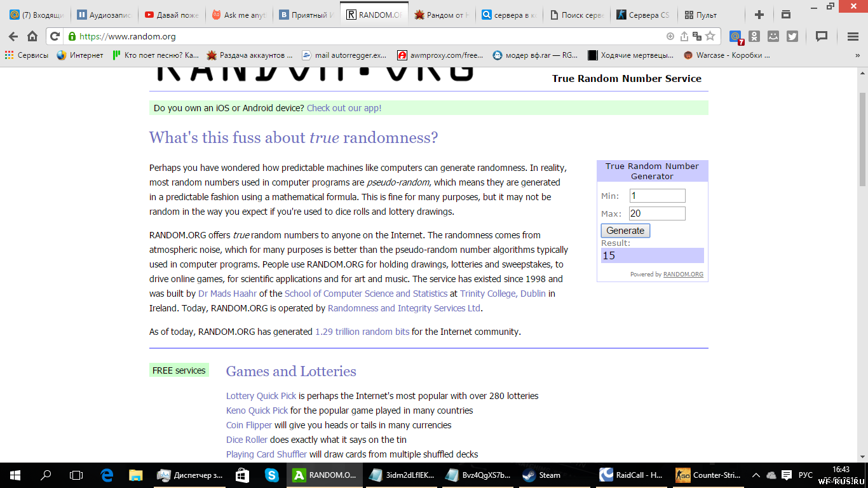Click the РУС language indicator
Image resolution: width=868 pixels, height=488 pixels.
[805, 475]
